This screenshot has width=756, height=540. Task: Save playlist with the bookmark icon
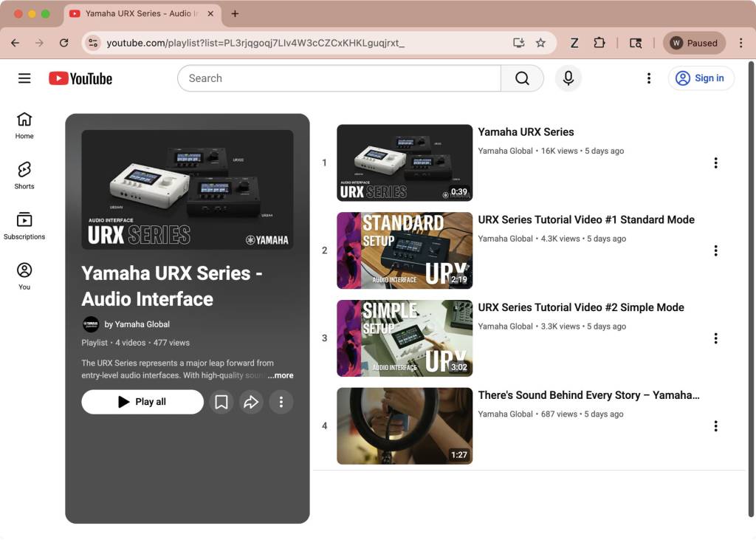coord(221,402)
